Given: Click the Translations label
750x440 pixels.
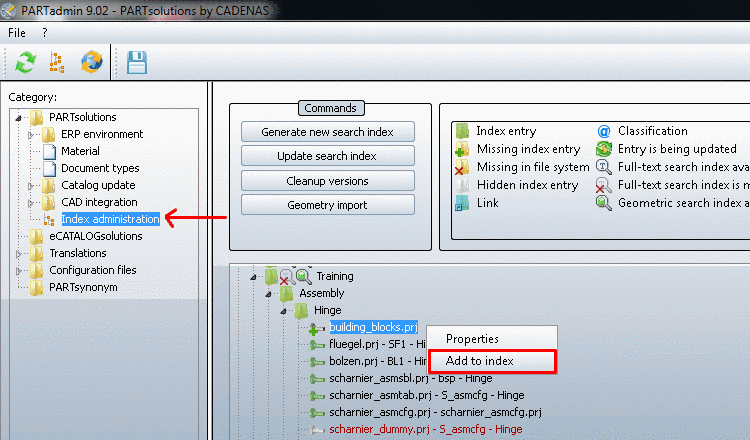Looking at the screenshot, I should (78, 253).
